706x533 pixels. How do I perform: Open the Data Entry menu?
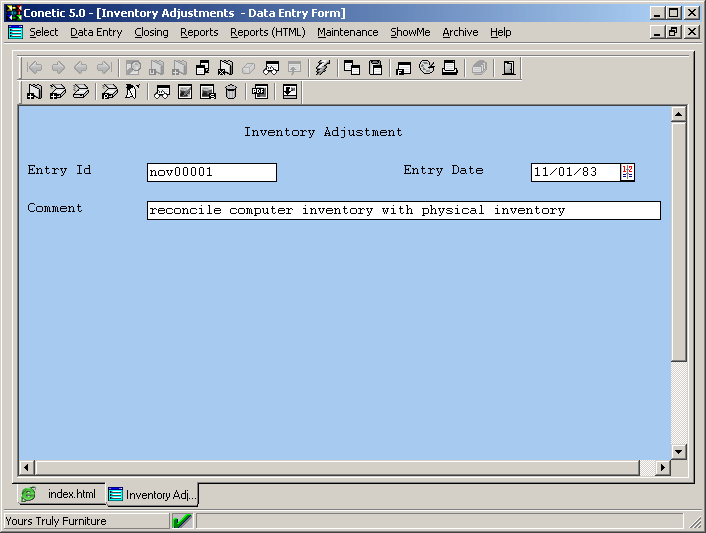point(96,32)
